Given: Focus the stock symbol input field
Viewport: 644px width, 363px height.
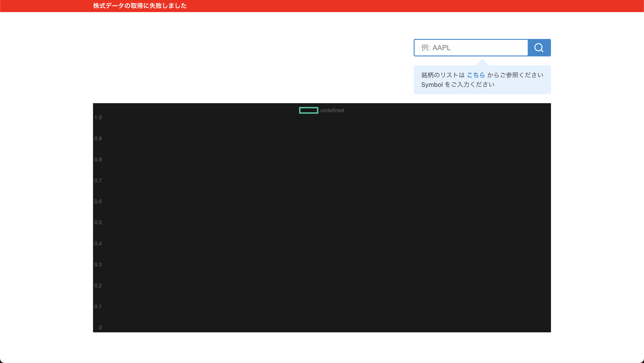Looking at the screenshot, I should click(x=471, y=47).
